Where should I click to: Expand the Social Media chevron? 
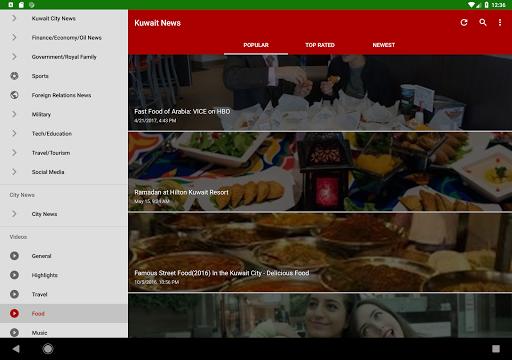pos(14,172)
